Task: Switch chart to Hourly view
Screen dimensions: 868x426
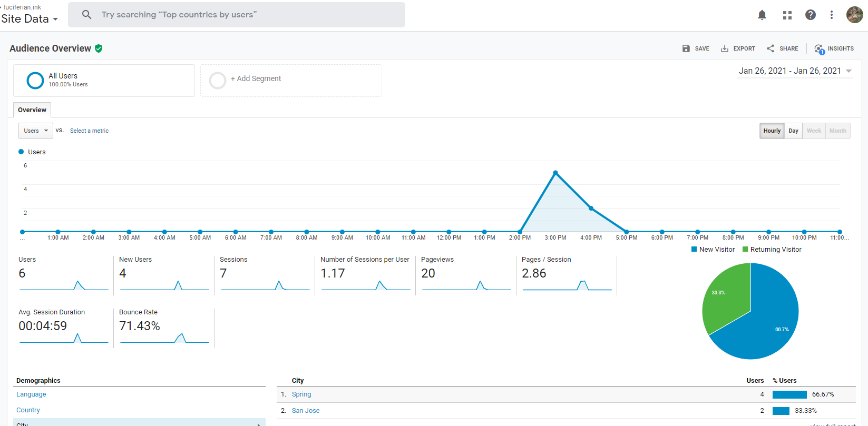Action: tap(772, 131)
